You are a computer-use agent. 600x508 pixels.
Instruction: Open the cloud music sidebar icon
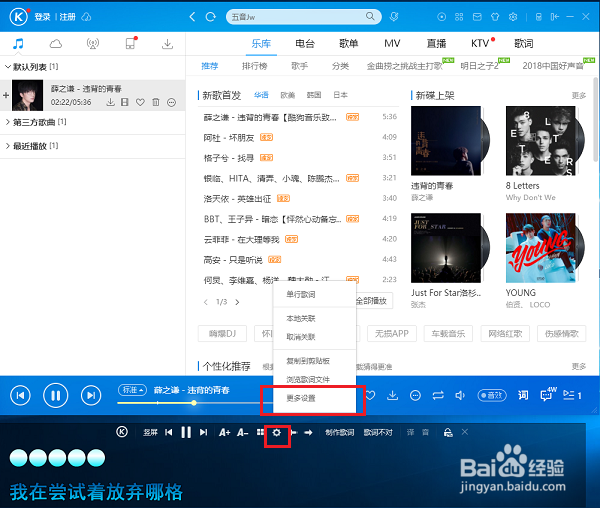pyautogui.click(x=55, y=44)
